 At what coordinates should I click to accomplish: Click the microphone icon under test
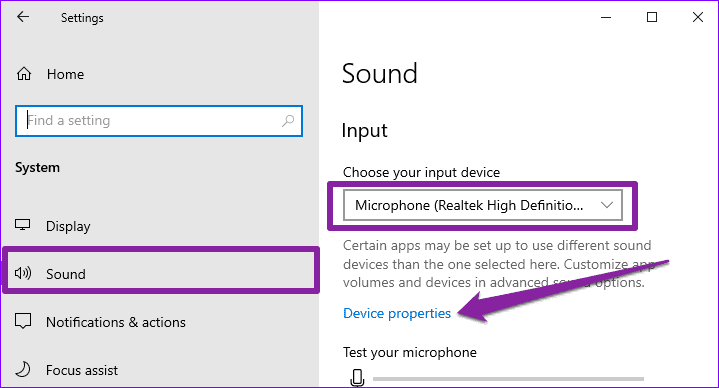(x=357, y=378)
